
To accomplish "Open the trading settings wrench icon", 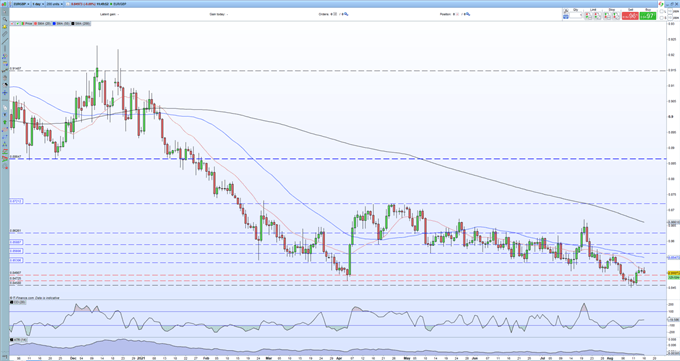I will 566,11.
